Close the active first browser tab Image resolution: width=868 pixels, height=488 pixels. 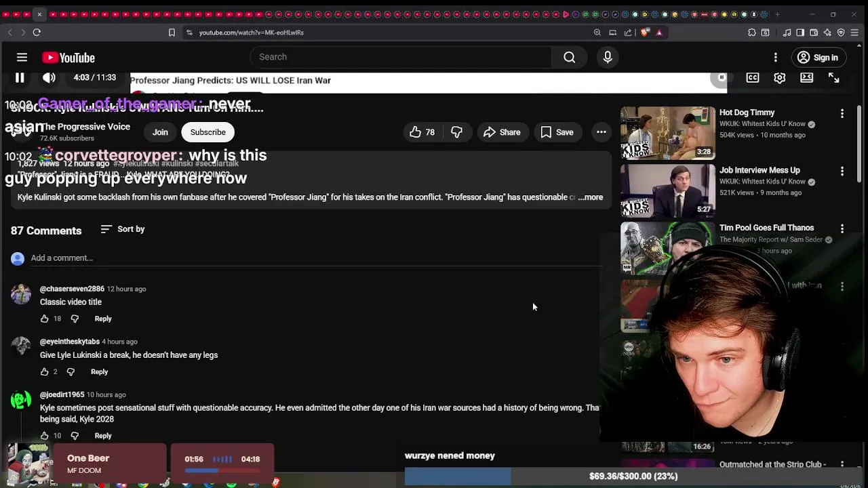point(39,14)
